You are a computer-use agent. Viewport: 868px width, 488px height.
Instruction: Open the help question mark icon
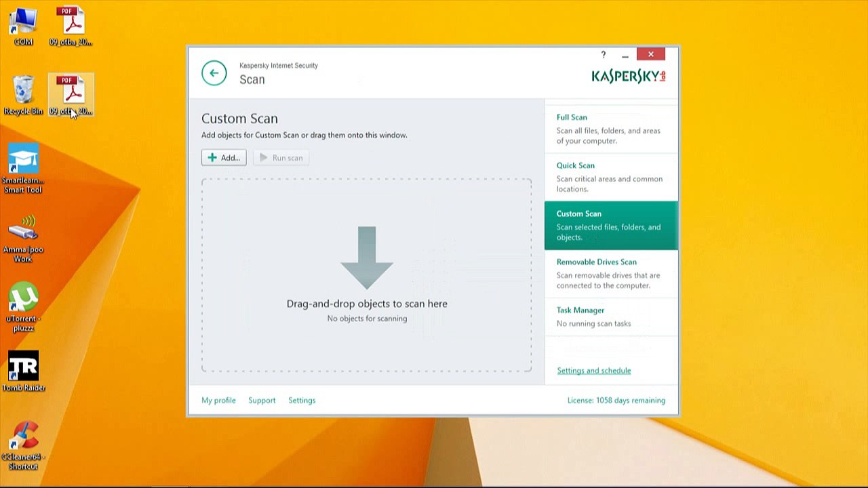(x=603, y=55)
